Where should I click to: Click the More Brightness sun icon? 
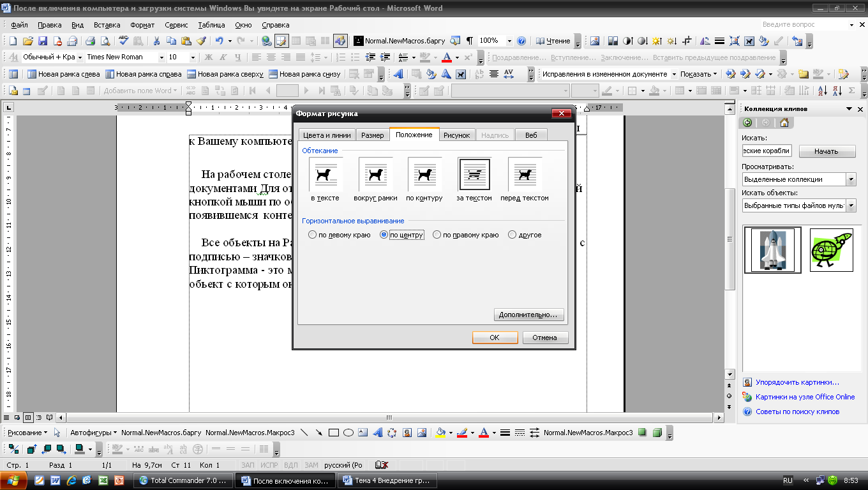(x=657, y=41)
